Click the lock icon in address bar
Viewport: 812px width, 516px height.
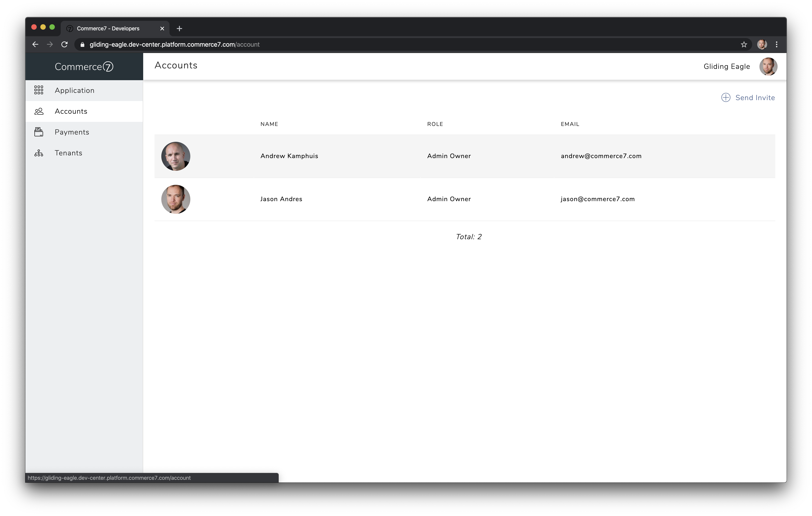[82, 44]
